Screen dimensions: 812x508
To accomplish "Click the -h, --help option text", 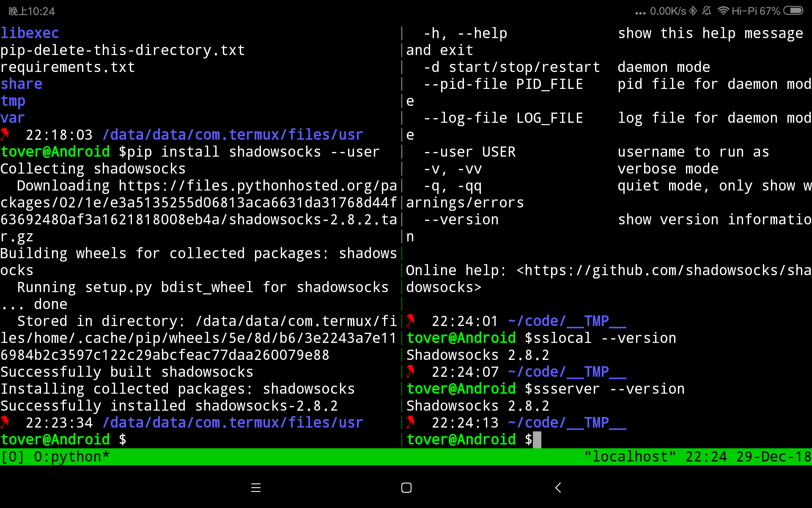I will click(x=465, y=33).
